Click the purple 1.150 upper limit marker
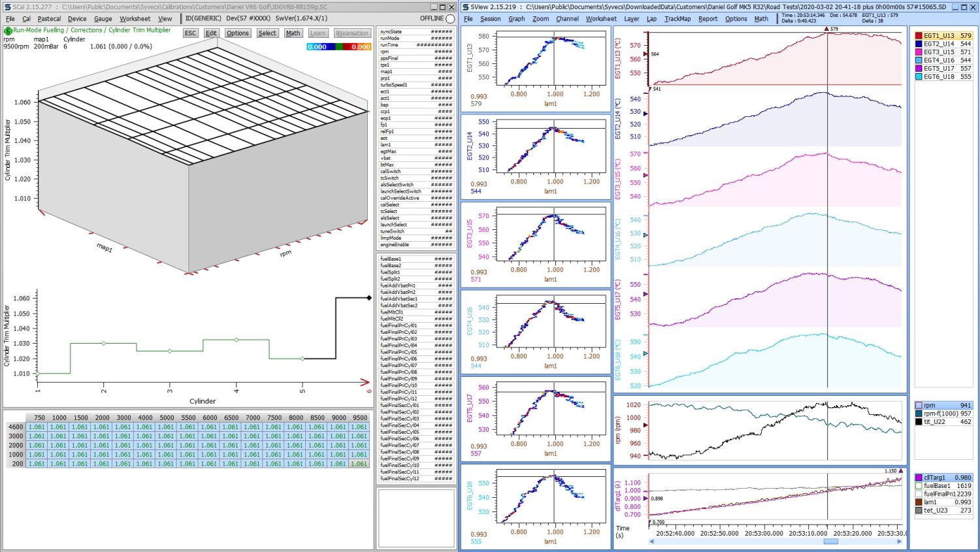980x552 pixels. click(901, 471)
